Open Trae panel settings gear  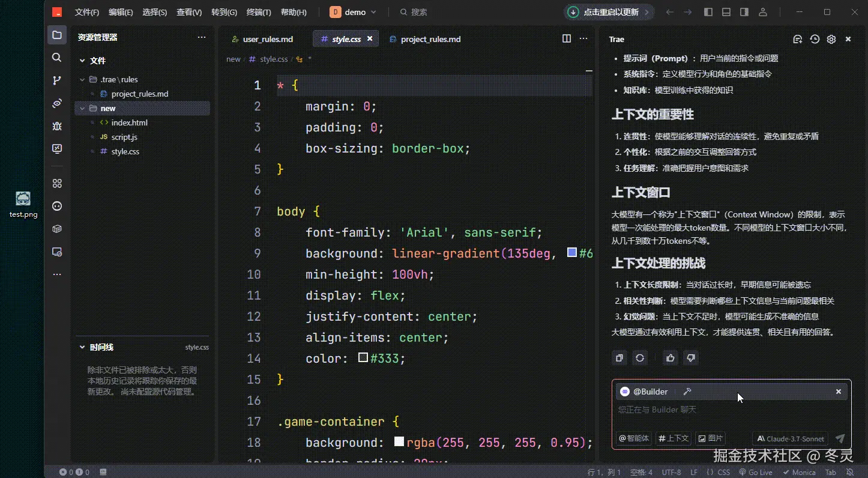pyautogui.click(x=831, y=39)
